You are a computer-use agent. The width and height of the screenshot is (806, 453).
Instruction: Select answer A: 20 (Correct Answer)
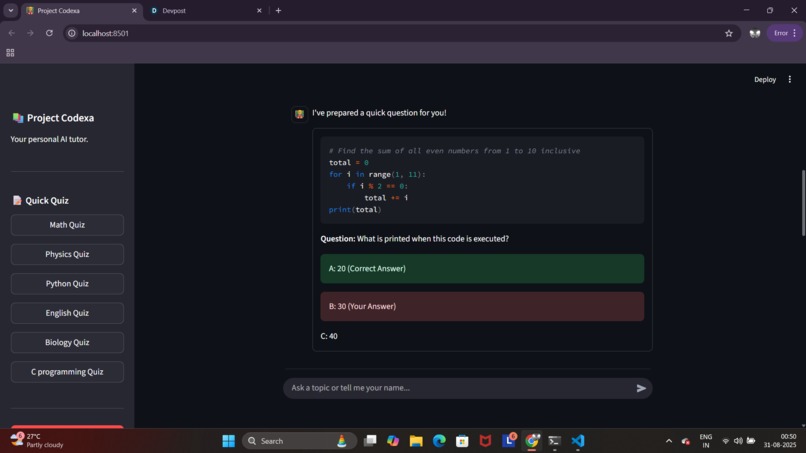[x=482, y=268]
